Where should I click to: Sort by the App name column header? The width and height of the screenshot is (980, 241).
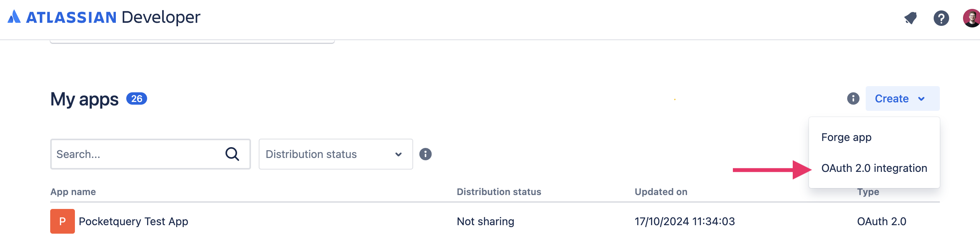(73, 192)
